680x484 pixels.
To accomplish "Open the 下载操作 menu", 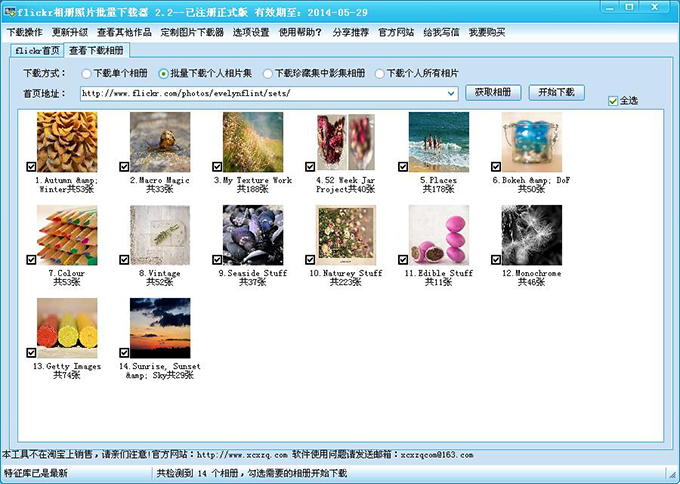I will click(25, 32).
